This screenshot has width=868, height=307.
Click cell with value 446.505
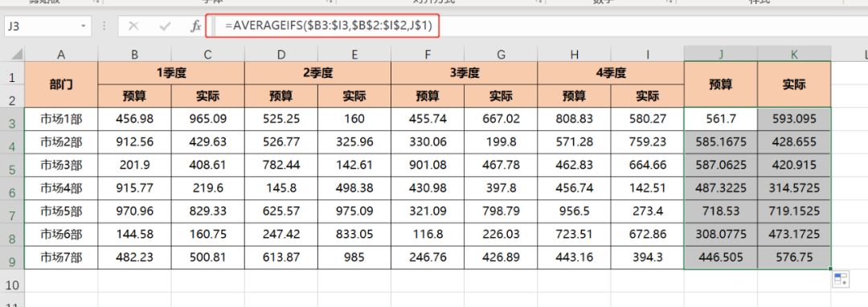[x=721, y=258]
